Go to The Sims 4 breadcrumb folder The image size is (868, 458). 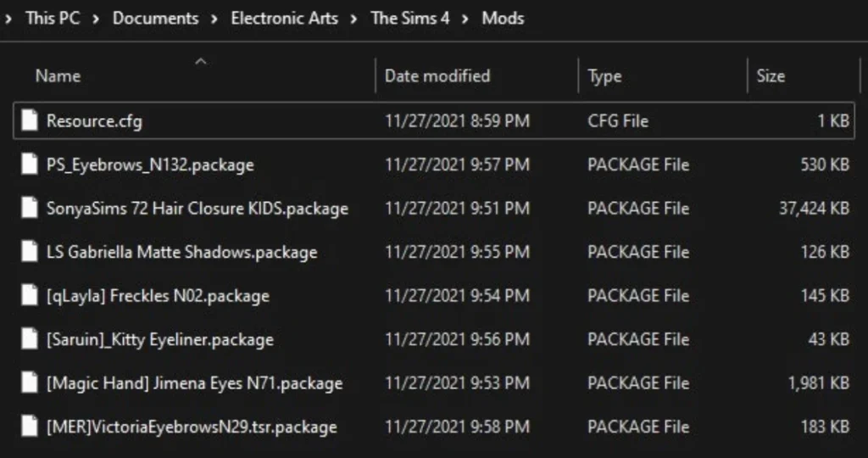point(410,18)
